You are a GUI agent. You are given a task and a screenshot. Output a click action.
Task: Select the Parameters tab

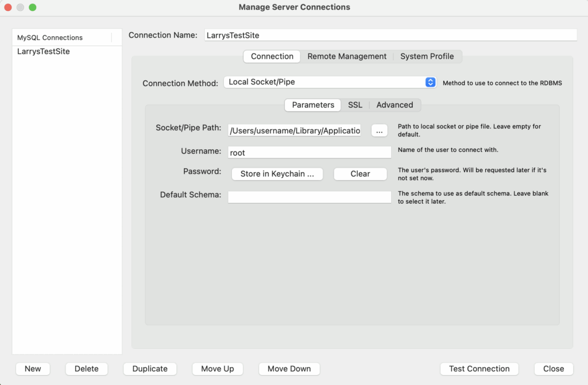click(313, 105)
